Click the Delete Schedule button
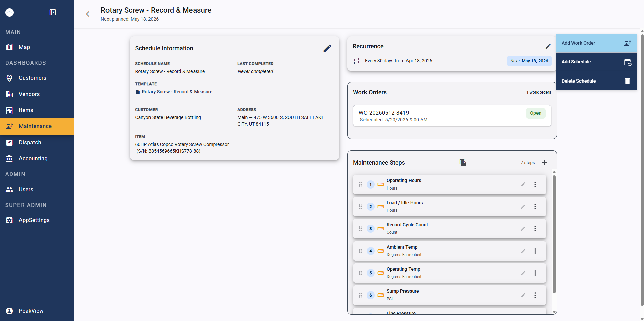The width and height of the screenshot is (644, 321). click(x=596, y=81)
